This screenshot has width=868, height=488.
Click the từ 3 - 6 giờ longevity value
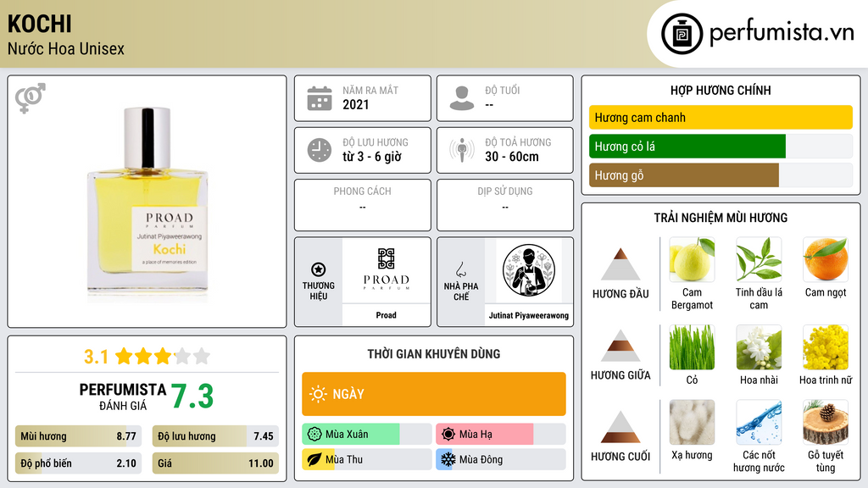point(372,157)
